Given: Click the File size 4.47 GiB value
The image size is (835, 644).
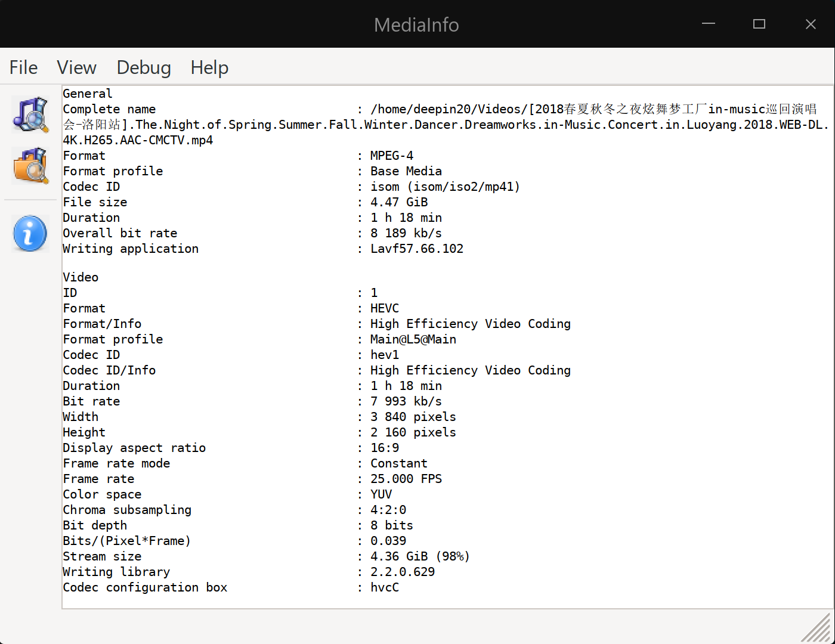Looking at the screenshot, I should click(399, 202).
